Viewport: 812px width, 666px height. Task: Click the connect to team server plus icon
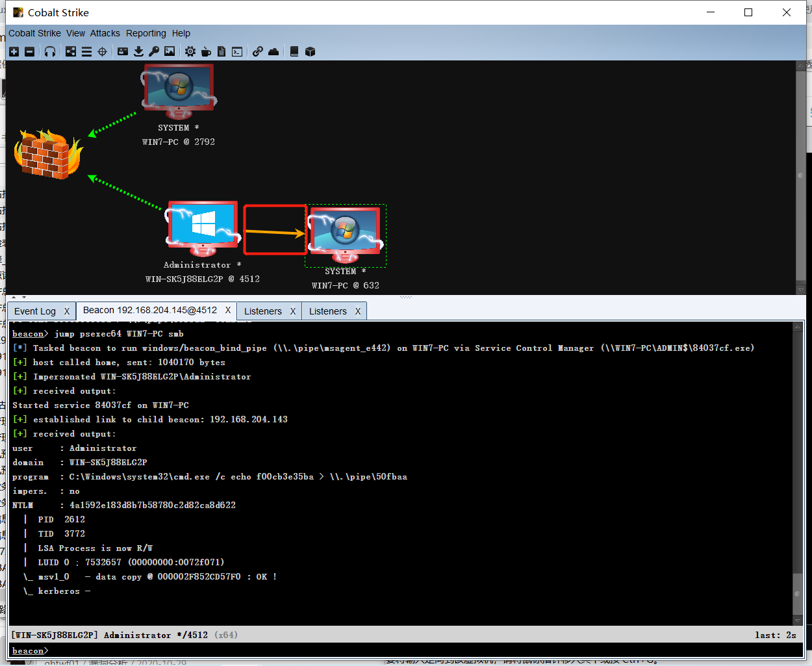(14, 51)
